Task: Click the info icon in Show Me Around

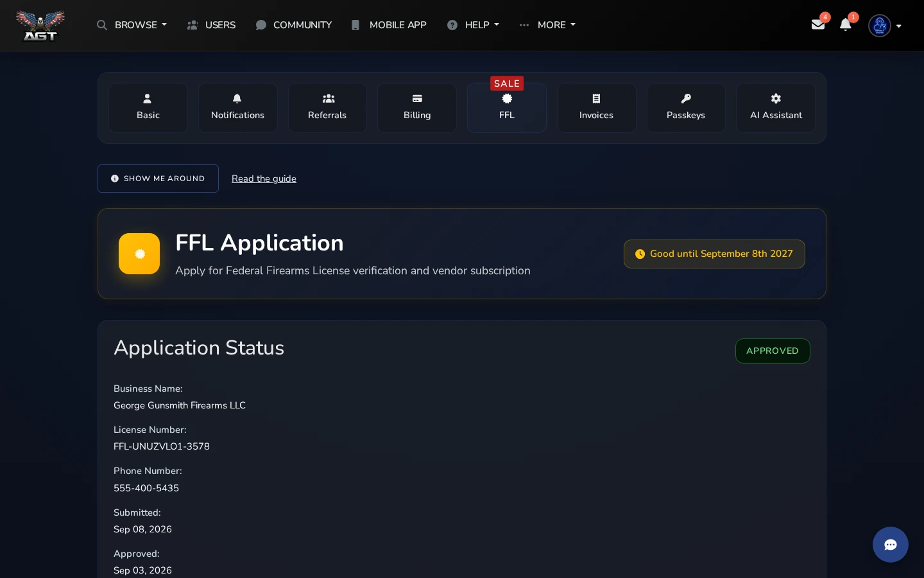Action: tap(115, 179)
